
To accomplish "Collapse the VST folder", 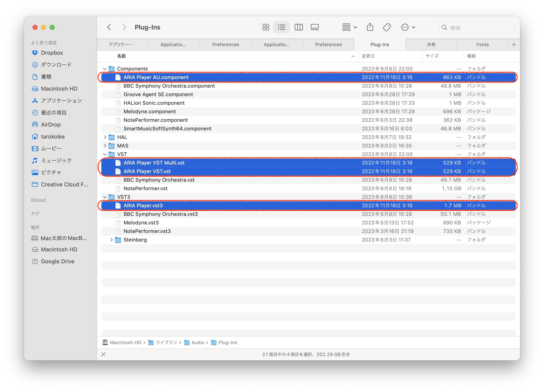I will pyautogui.click(x=105, y=154).
